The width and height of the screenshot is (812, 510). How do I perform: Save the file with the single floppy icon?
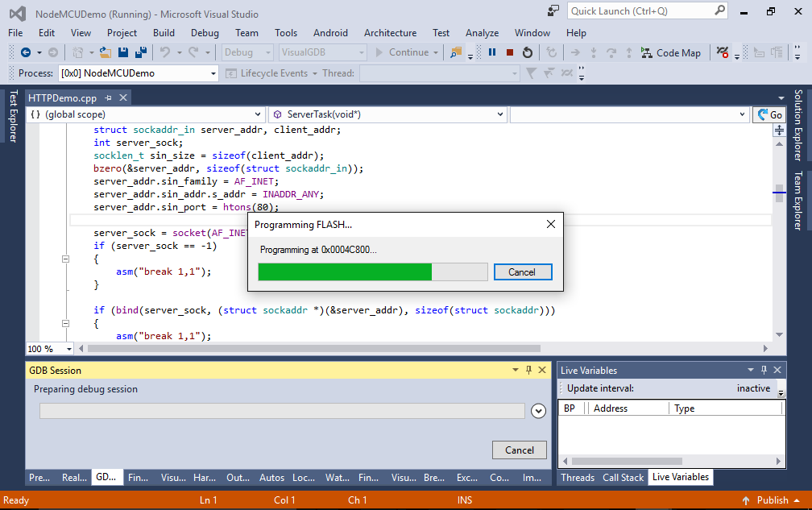(123, 52)
